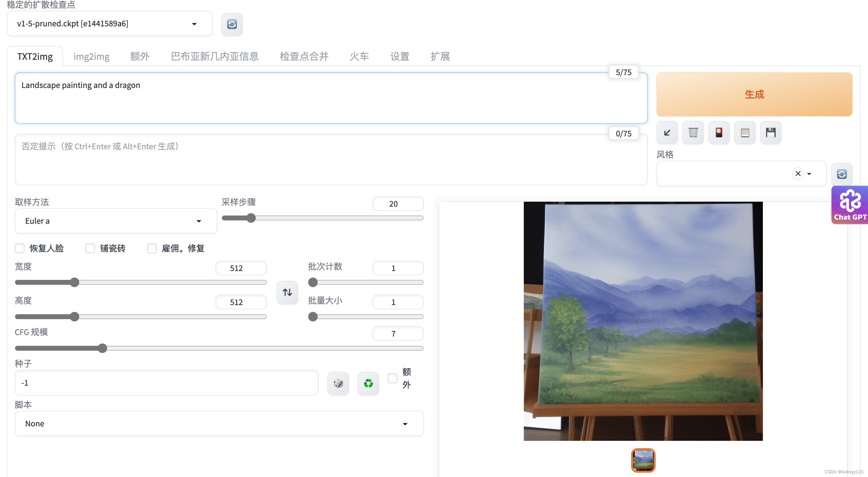This screenshot has height=477, width=868.
Task: Open the 设置 settings tab
Action: coord(400,56)
